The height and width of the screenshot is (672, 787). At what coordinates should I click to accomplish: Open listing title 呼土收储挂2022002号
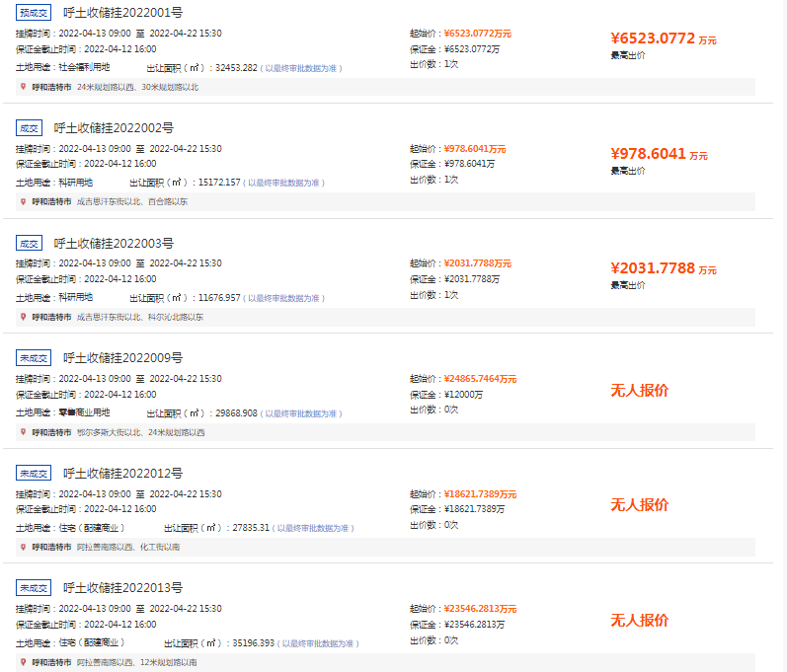coord(114,127)
